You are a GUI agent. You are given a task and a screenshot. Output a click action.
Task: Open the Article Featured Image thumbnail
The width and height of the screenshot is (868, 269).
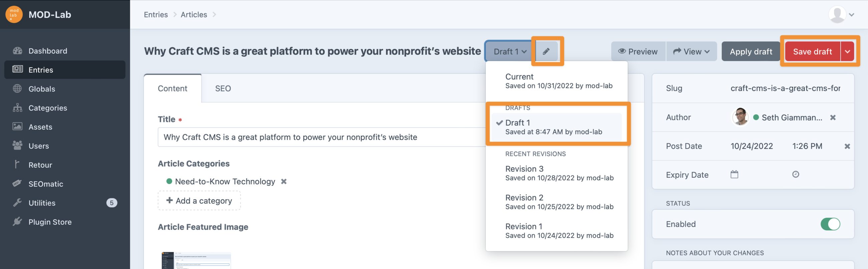coord(196,260)
